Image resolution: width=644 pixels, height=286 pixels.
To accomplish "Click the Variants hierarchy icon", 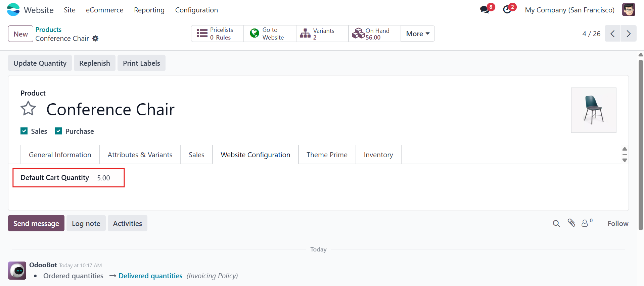I will [x=305, y=34].
